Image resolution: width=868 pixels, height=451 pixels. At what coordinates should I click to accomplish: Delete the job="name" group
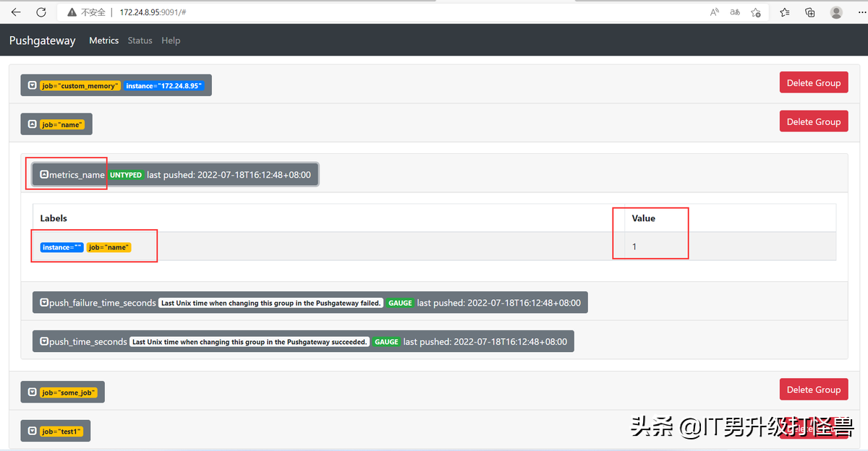[813, 121]
